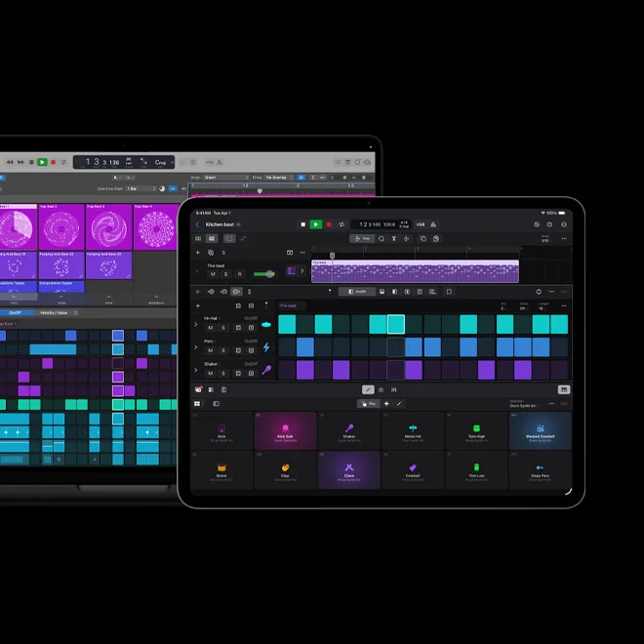
Task: Select the Split scissors tool on iPad
Action: [x=393, y=239]
